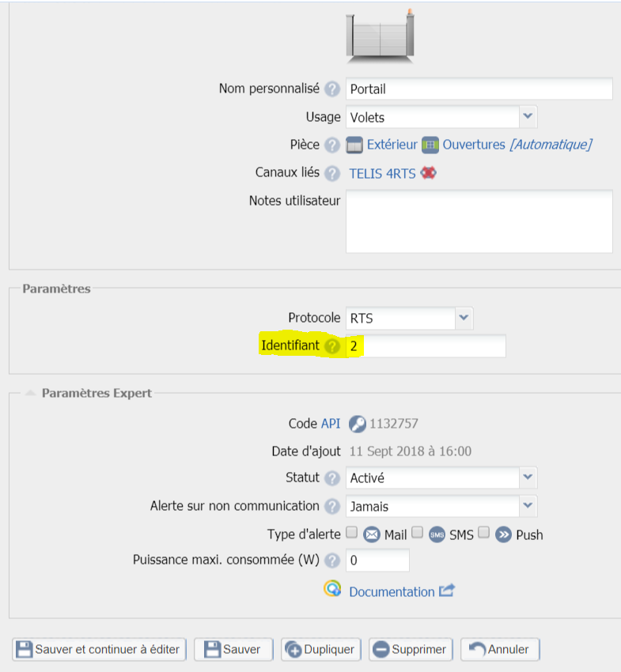The width and height of the screenshot is (621, 672).
Task: Click the key icon next to Code API
Action: click(357, 423)
